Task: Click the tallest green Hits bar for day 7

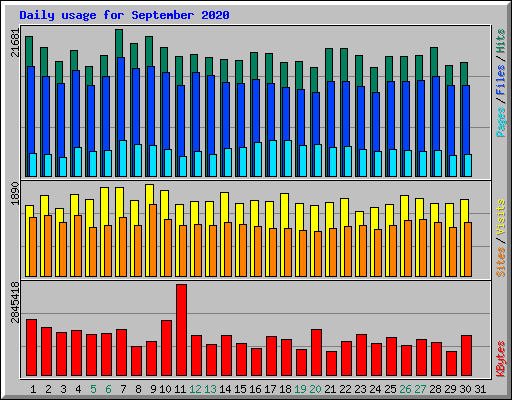Action: tap(119, 43)
